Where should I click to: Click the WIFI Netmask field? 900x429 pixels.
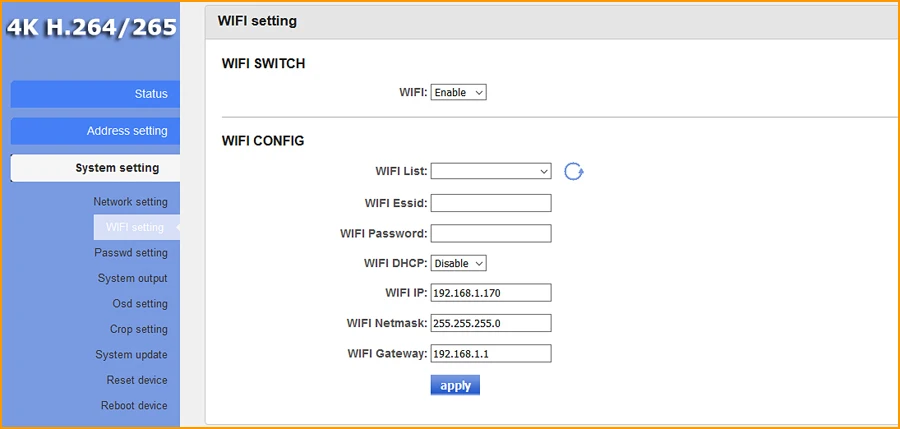pos(491,323)
